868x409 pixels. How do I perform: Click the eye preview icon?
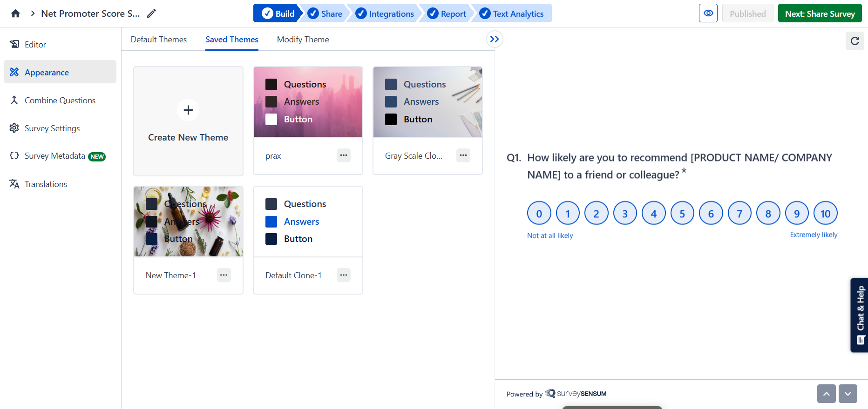[x=708, y=13]
